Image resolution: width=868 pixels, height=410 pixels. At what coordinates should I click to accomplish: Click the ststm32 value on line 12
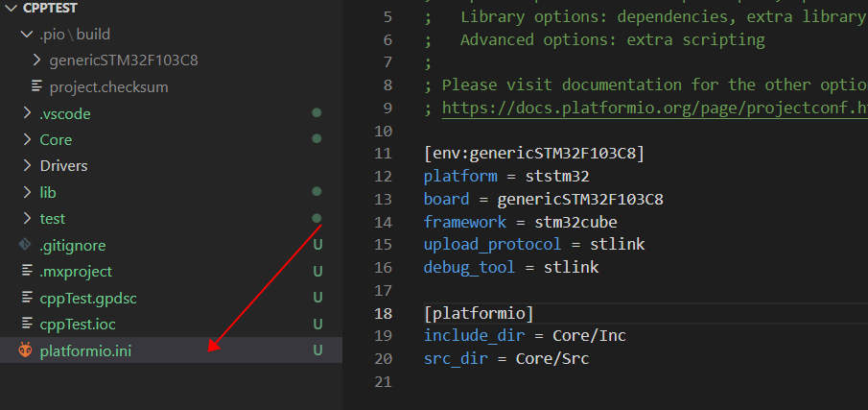pos(557,177)
